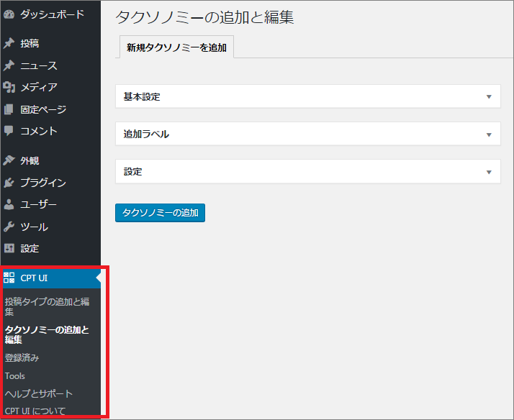Expand 追加ラベル panel arrow
This screenshot has height=420, width=514.
pyautogui.click(x=489, y=134)
